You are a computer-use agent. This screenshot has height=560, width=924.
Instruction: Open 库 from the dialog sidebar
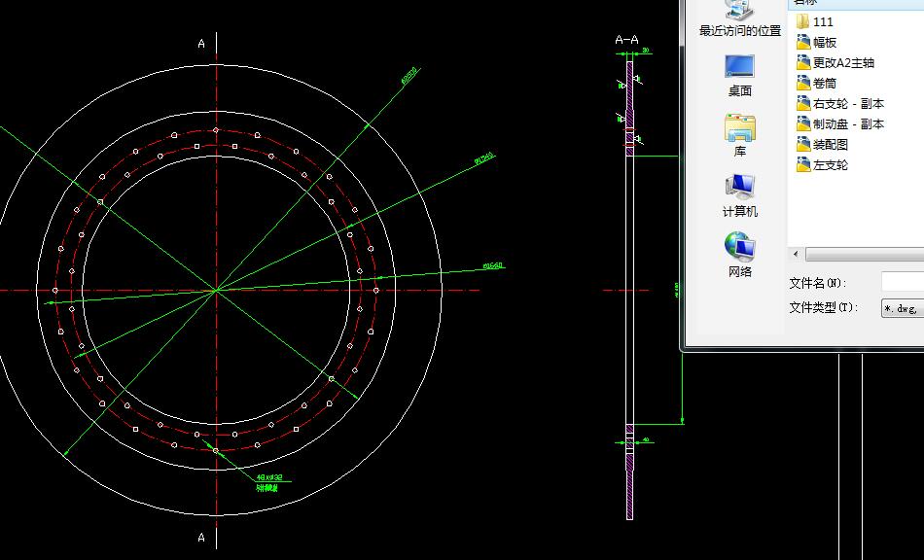tap(739, 135)
